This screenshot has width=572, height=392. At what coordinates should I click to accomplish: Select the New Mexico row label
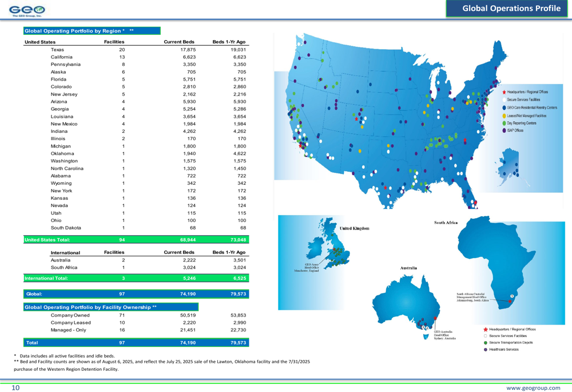tap(64, 124)
